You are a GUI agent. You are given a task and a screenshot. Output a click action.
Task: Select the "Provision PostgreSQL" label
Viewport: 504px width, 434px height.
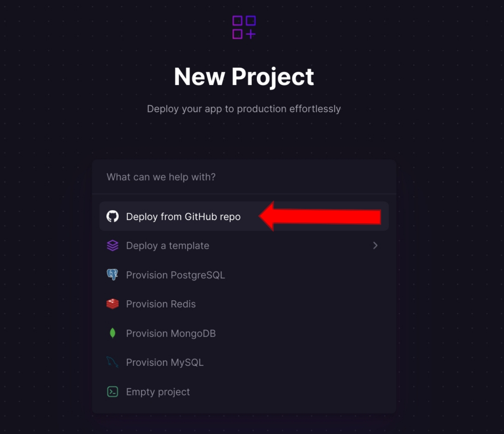[x=175, y=275]
